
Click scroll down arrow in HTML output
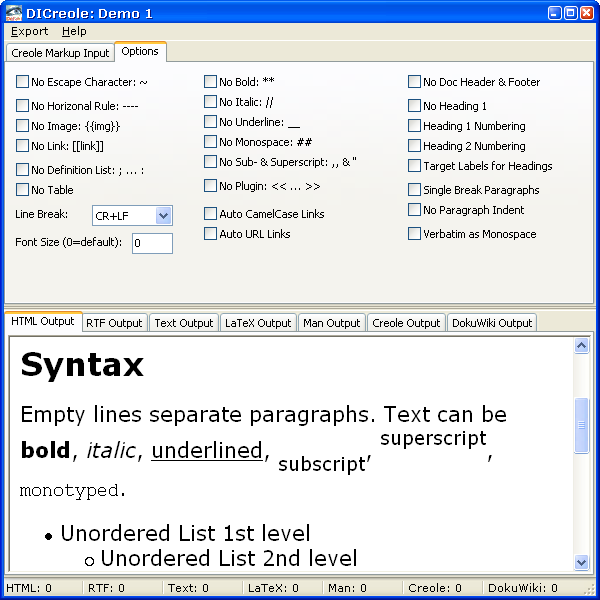click(x=582, y=562)
